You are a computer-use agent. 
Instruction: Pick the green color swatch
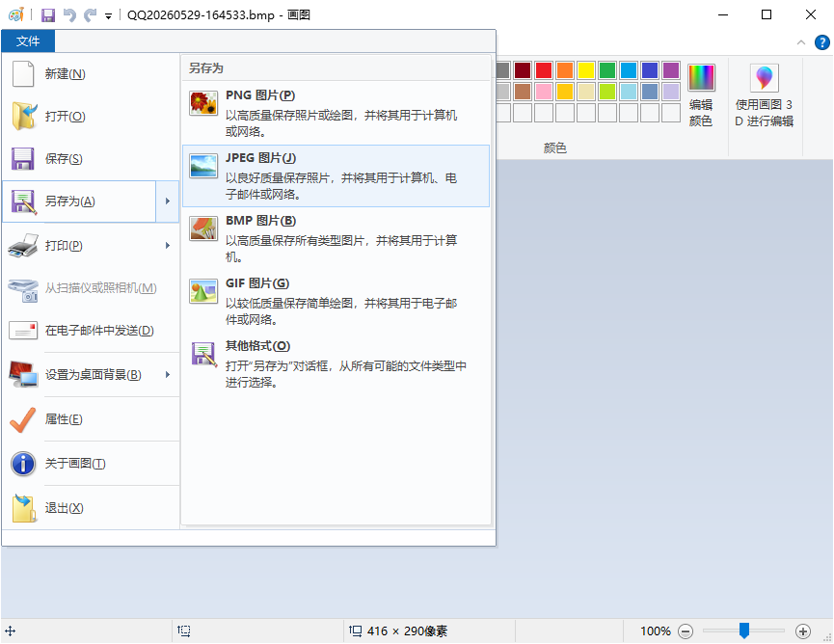[x=607, y=70]
